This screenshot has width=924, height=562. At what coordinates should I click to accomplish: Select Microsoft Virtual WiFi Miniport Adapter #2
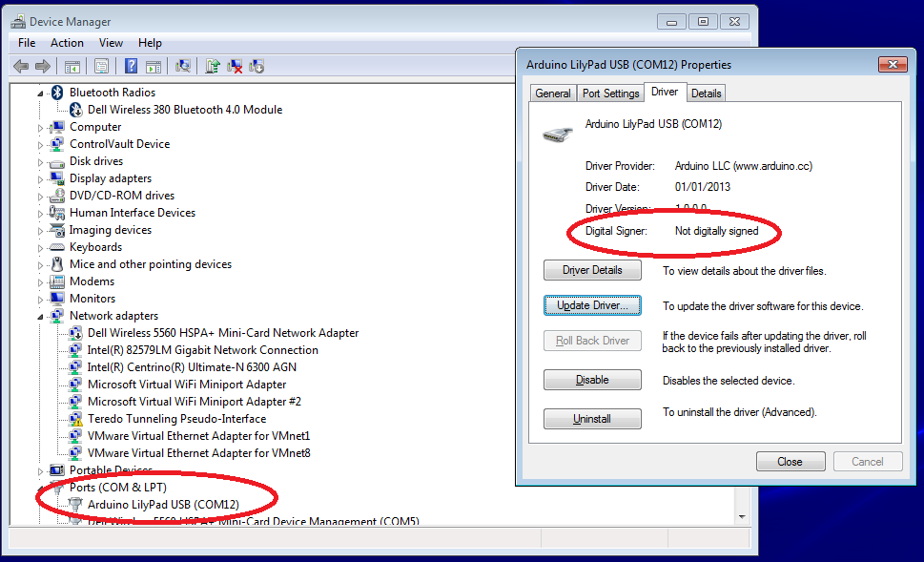click(195, 402)
